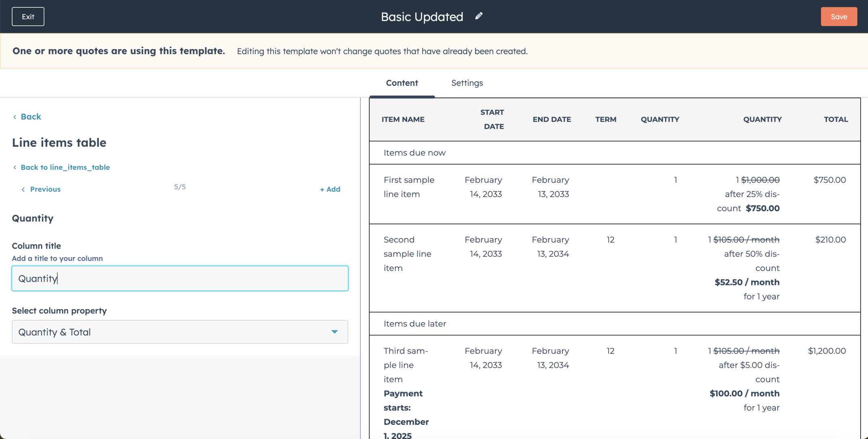Go back using the Back link

click(x=27, y=117)
